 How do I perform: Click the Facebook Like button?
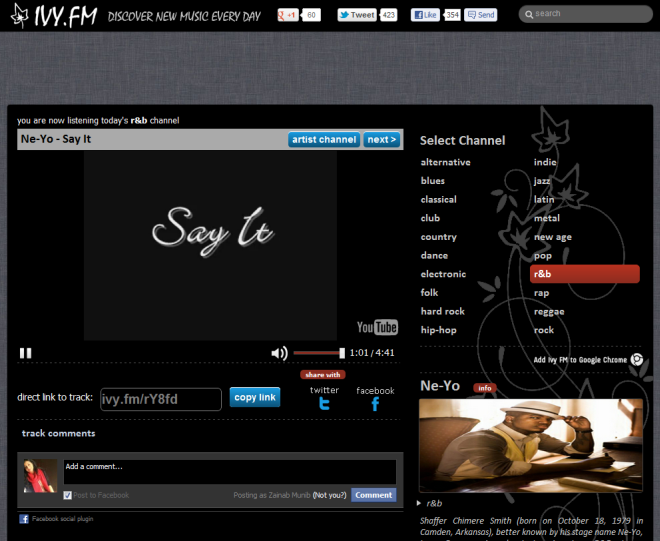click(426, 15)
